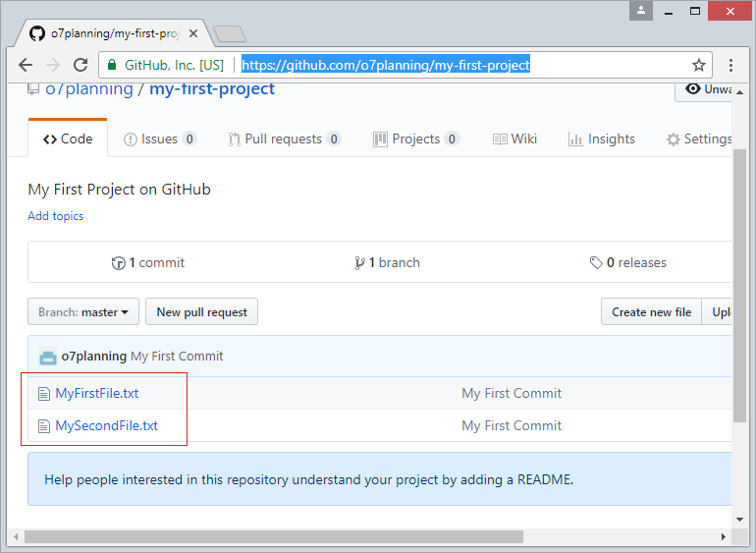Image resolution: width=756 pixels, height=553 pixels.
Task: View the 1 commit link
Action: 148,262
